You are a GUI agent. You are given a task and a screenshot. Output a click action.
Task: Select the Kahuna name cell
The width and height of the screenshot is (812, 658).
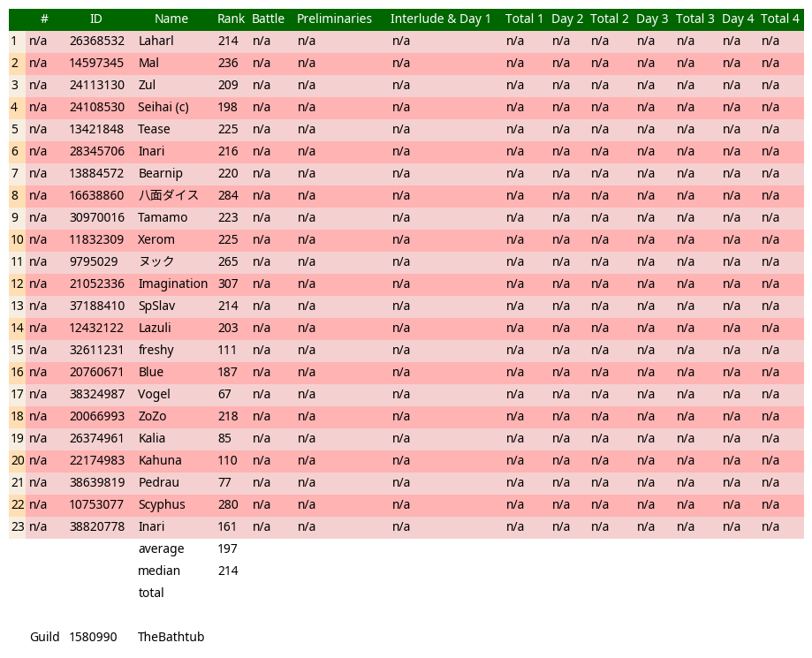coord(160,460)
